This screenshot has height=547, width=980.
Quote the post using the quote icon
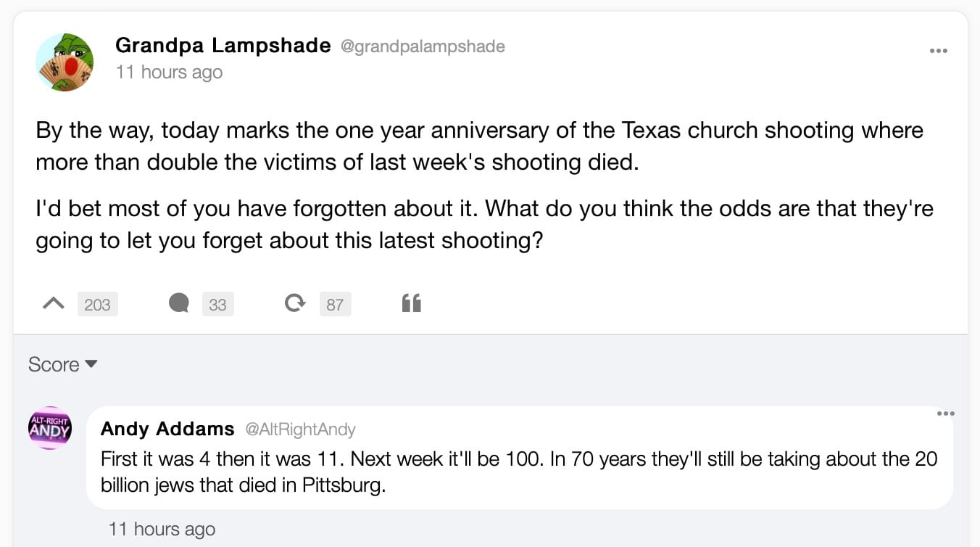[411, 303]
